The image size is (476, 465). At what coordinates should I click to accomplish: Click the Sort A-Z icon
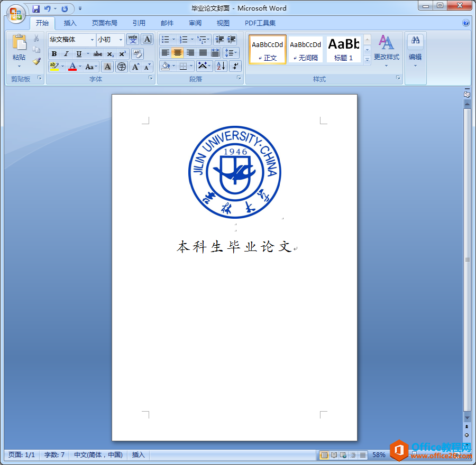coord(221,66)
